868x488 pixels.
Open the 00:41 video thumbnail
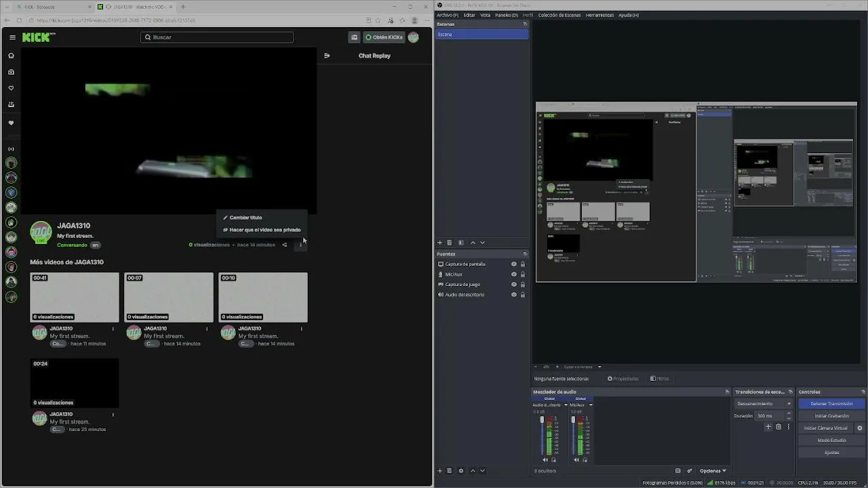coord(75,298)
